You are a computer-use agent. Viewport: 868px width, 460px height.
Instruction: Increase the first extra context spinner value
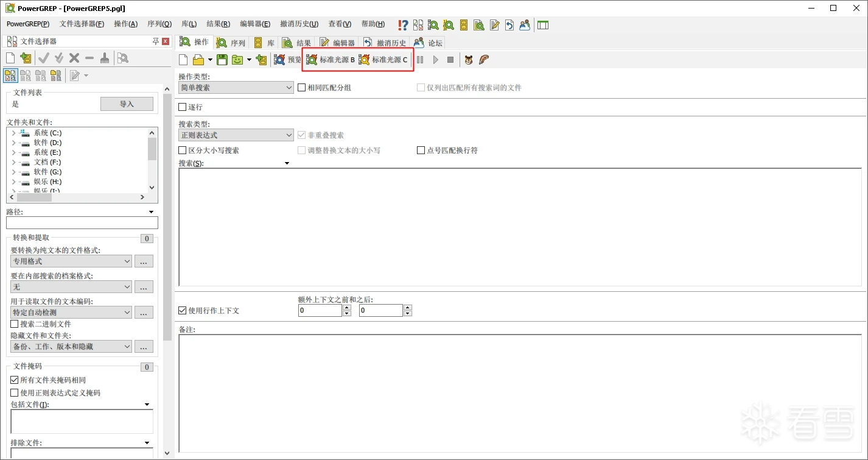(x=347, y=308)
